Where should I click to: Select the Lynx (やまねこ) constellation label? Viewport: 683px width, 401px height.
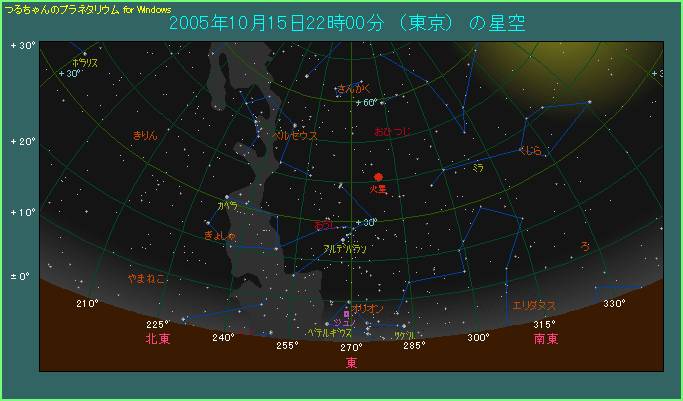(146, 279)
